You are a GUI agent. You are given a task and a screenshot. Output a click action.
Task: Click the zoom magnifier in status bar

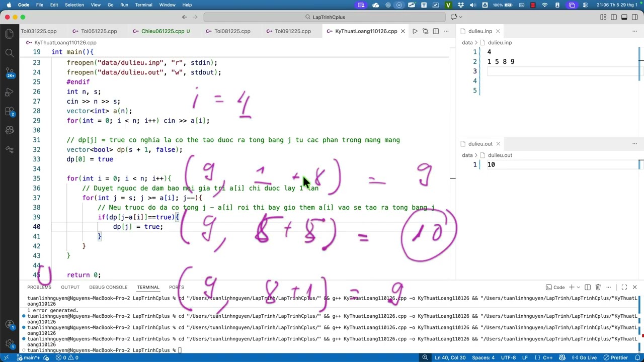click(x=425, y=357)
